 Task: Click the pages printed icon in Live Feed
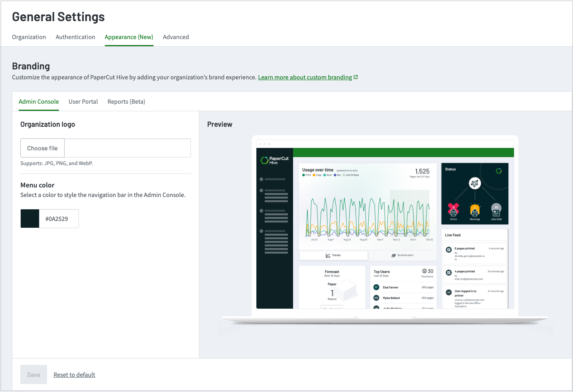(x=448, y=250)
